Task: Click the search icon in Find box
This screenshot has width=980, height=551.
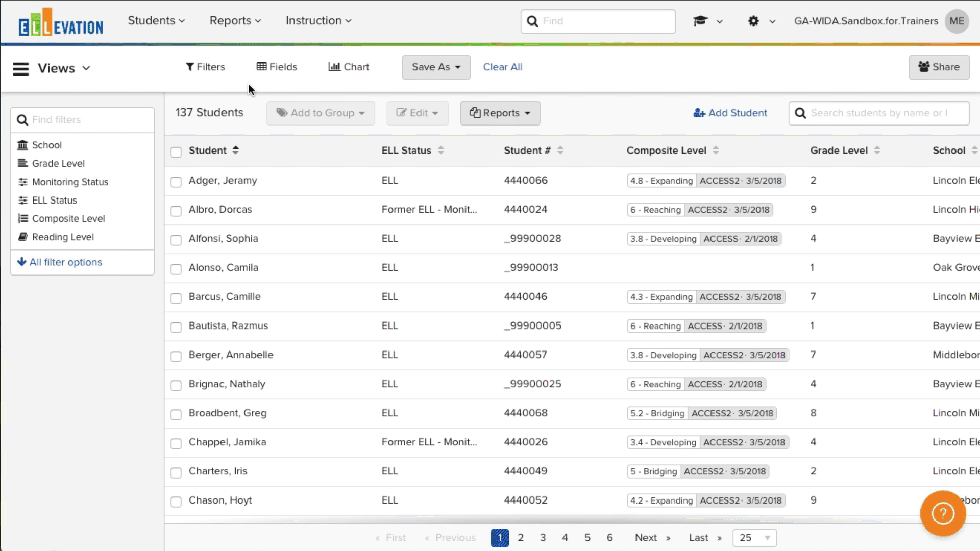Action: pos(532,21)
